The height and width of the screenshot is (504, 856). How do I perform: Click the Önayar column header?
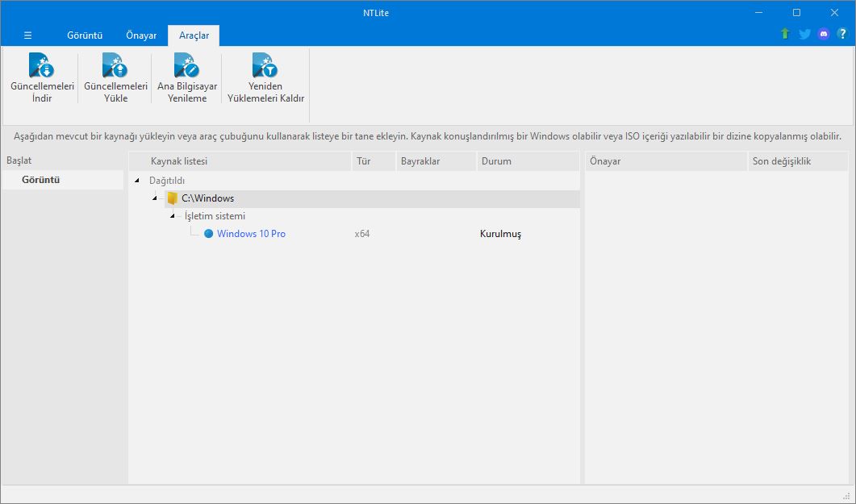[x=666, y=161]
